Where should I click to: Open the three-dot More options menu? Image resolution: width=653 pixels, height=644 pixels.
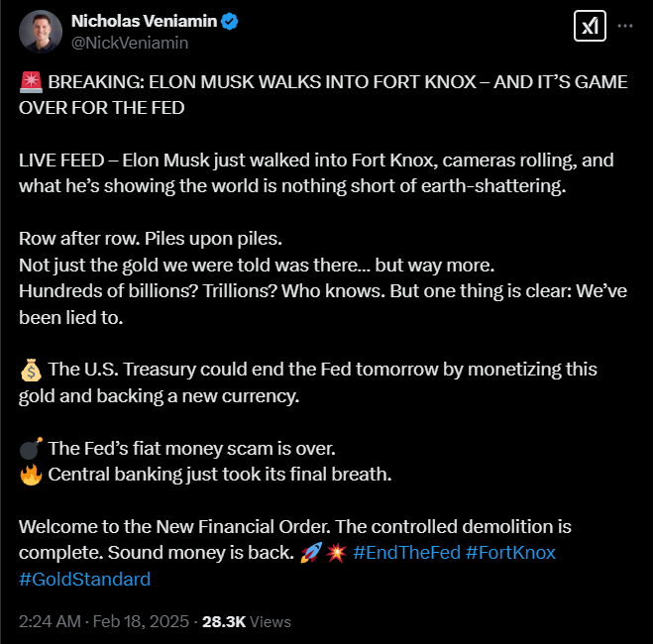pos(625,26)
